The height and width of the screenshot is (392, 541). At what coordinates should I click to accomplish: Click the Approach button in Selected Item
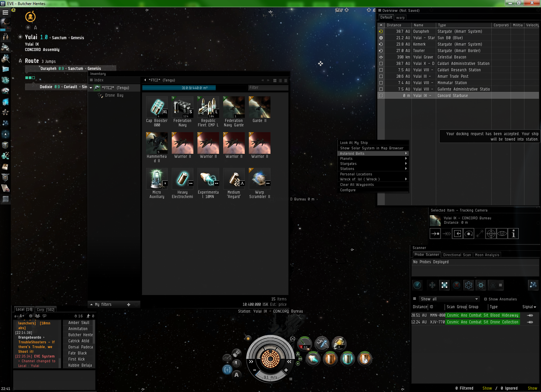(435, 234)
